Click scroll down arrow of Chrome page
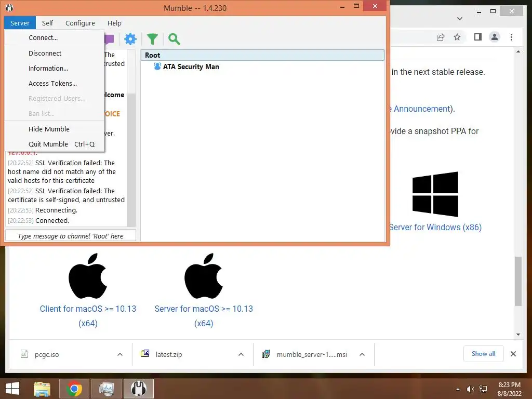The image size is (532, 399). [x=518, y=334]
